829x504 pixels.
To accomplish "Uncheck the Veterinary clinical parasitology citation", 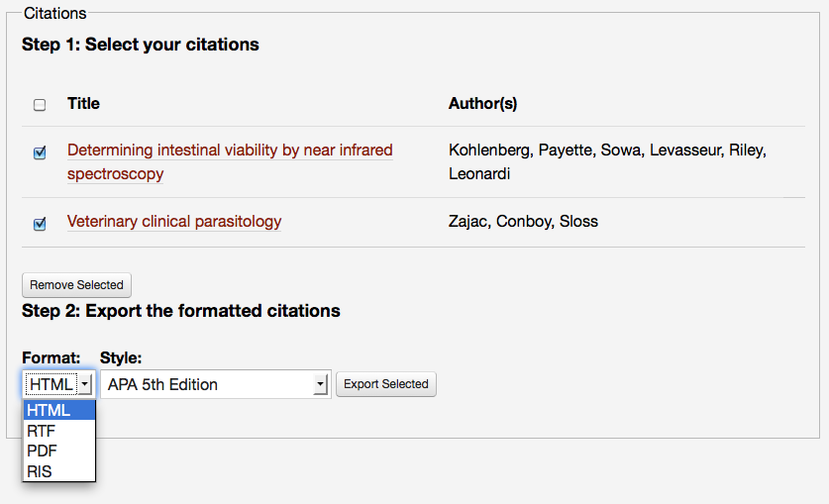I will click(40, 224).
